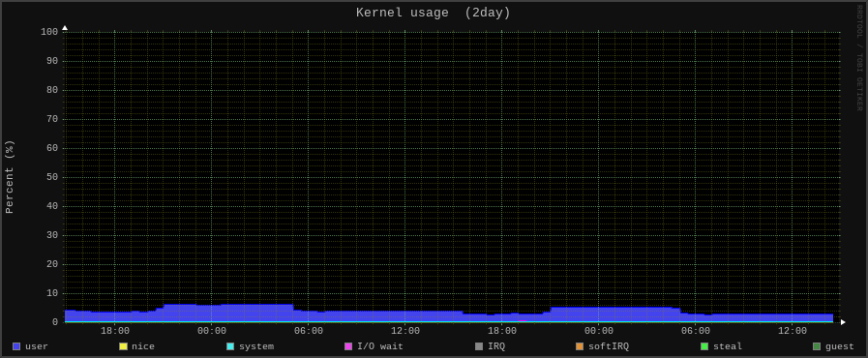Viewport: 868px width, 358px height.
Task: Click the softIRQ legend text
Action: pos(609,346)
